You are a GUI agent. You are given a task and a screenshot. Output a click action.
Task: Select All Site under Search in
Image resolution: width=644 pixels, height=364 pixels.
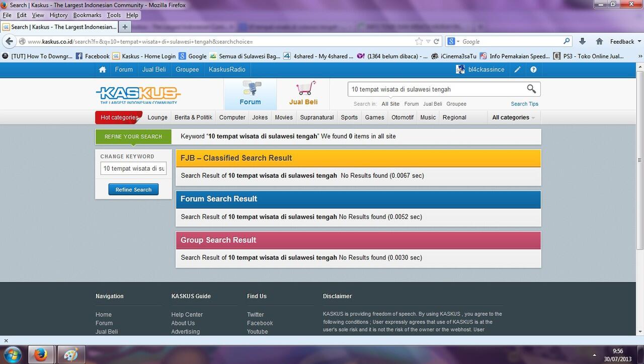click(x=390, y=104)
